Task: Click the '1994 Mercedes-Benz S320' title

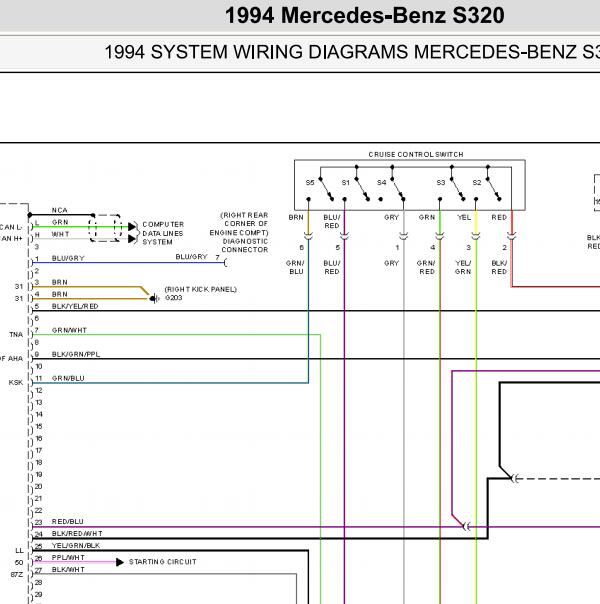Action: (364, 16)
